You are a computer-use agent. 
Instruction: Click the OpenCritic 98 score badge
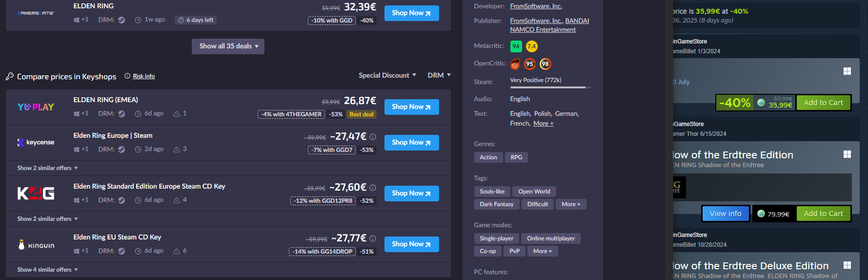545,64
